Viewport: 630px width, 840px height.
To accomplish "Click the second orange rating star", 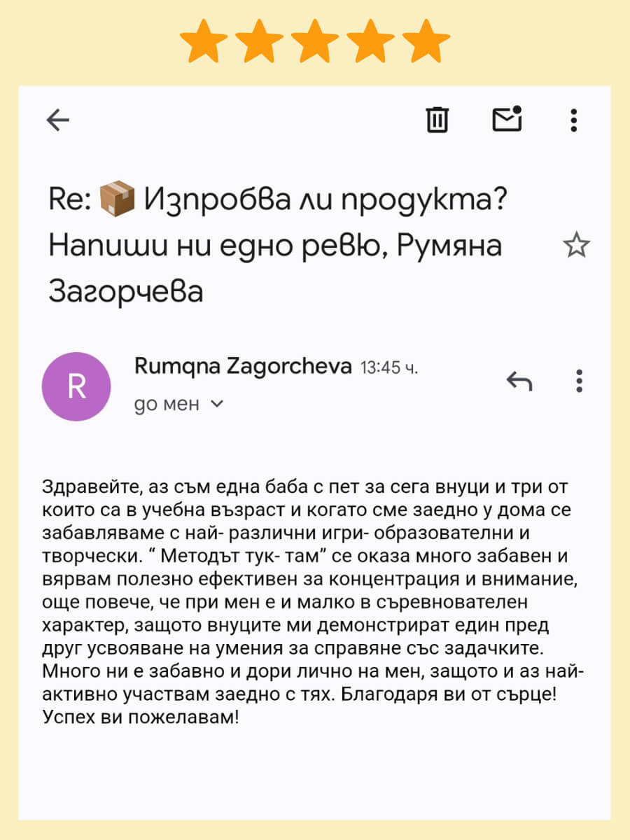I will click(258, 41).
